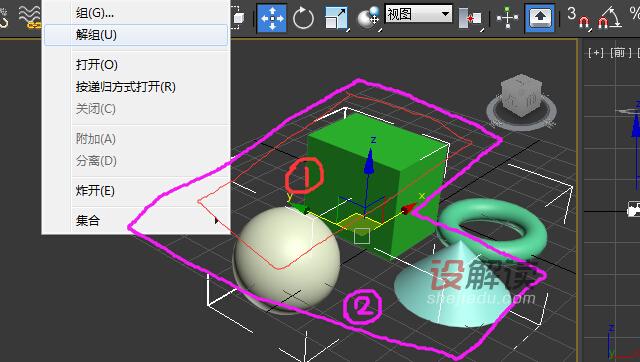Expand the 集合 submenu arrow
Screen dimensions: 640x362
click(216, 221)
